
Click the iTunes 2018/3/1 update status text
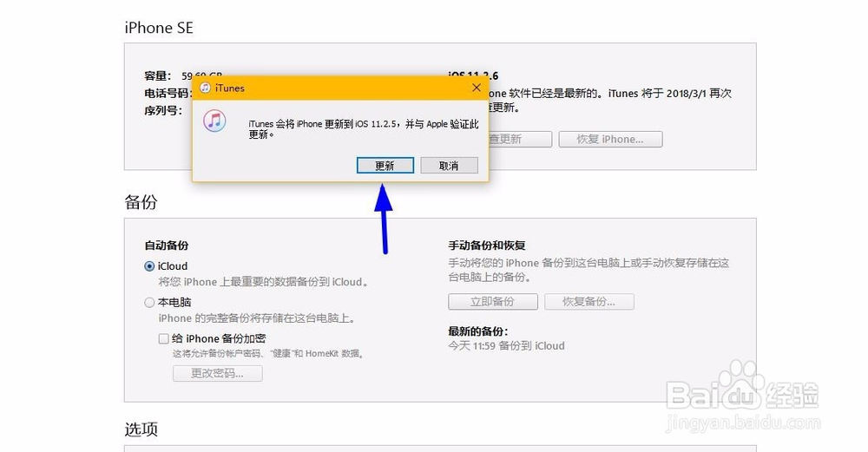tap(610, 100)
